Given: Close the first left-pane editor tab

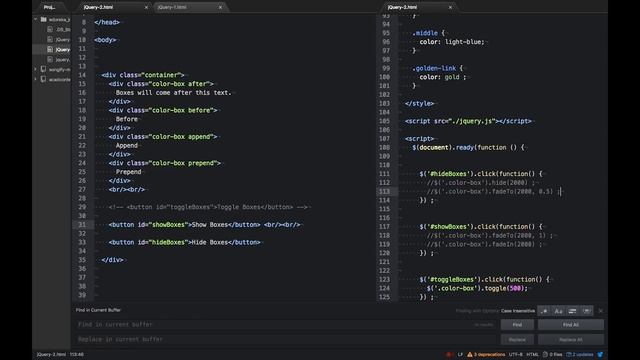Looking at the screenshot, I should tap(147, 7).
